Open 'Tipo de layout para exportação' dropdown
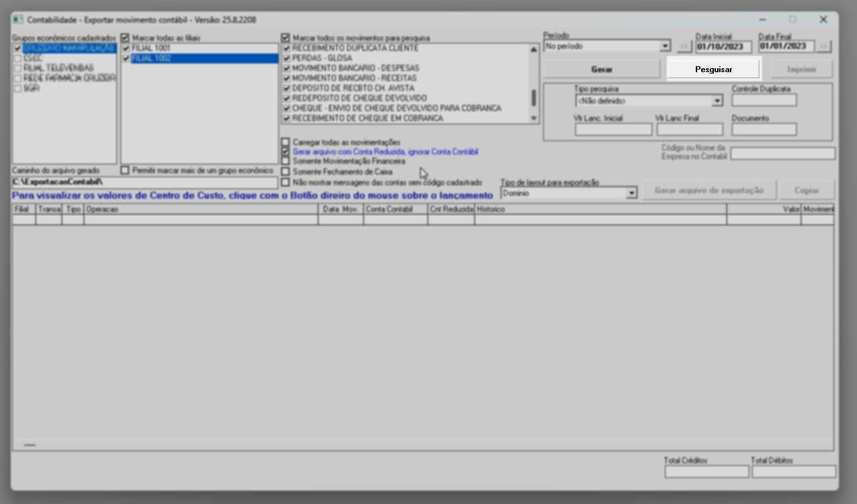857x504 pixels. click(631, 193)
